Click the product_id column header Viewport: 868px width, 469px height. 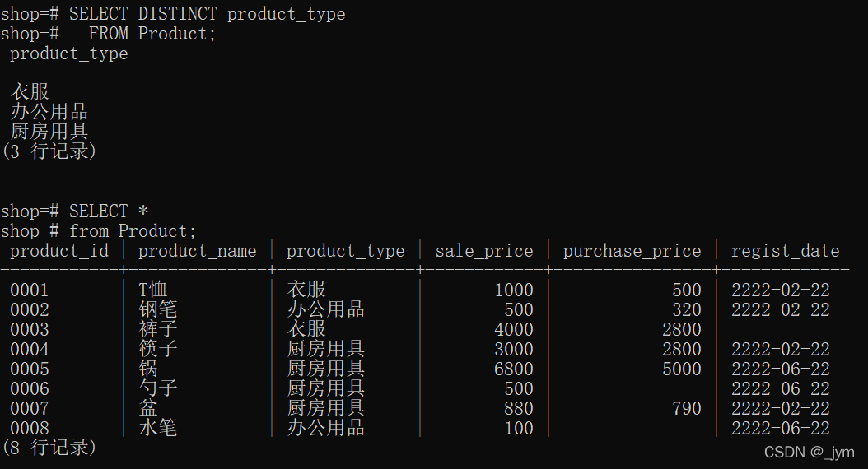tap(58, 251)
